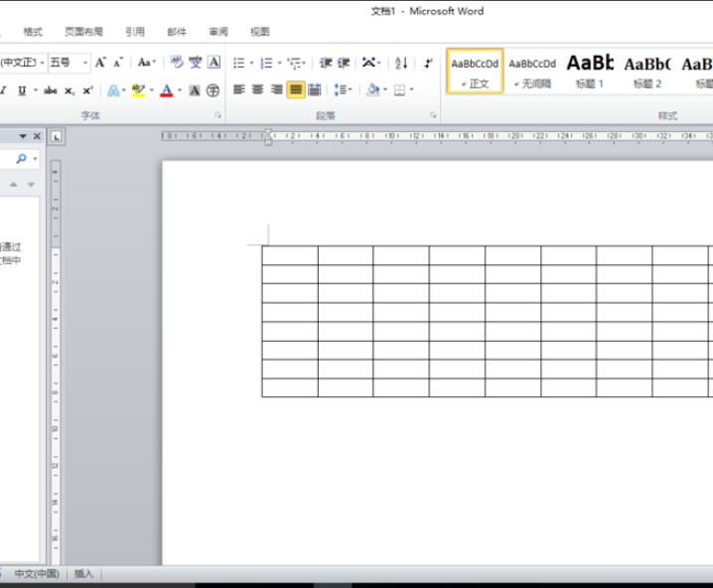Screen dimensions: 713x588
Task: Click the Line Spacing icon
Action: tap(341, 89)
